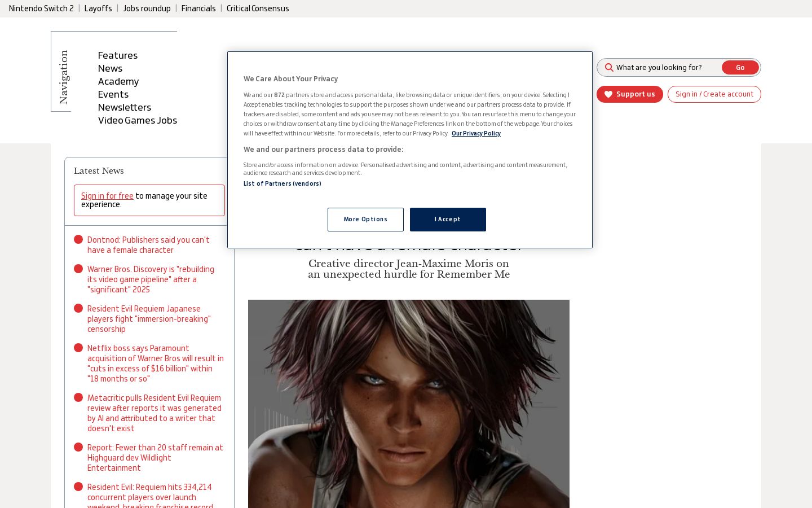The image size is (812, 508).
Task: Open More Options in privacy dialog
Action: 365,220
